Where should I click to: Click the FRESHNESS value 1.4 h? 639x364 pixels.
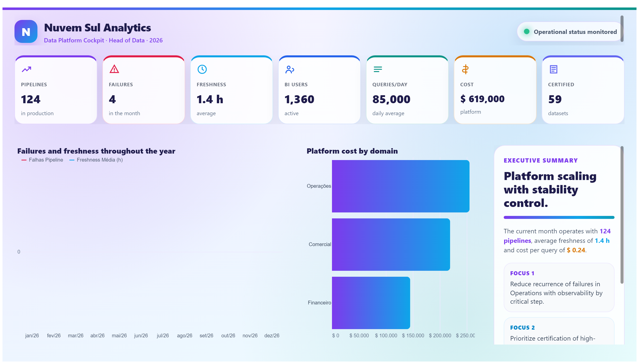pyautogui.click(x=210, y=99)
